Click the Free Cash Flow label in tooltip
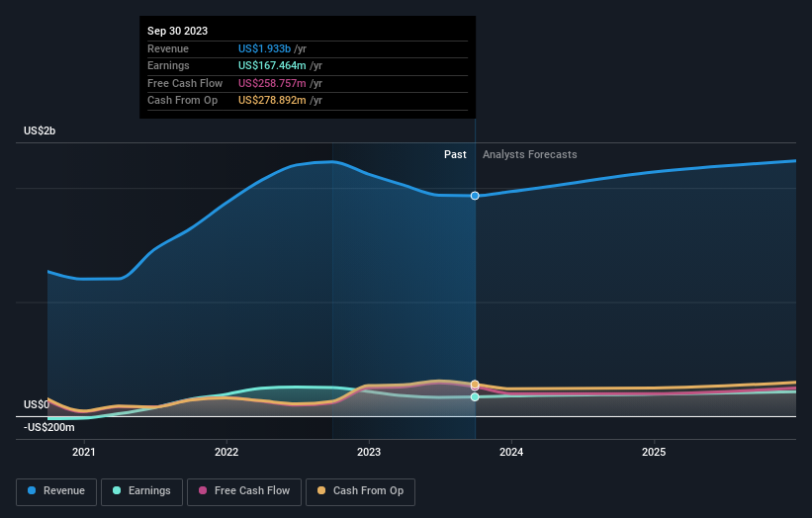 pos(185,83)
